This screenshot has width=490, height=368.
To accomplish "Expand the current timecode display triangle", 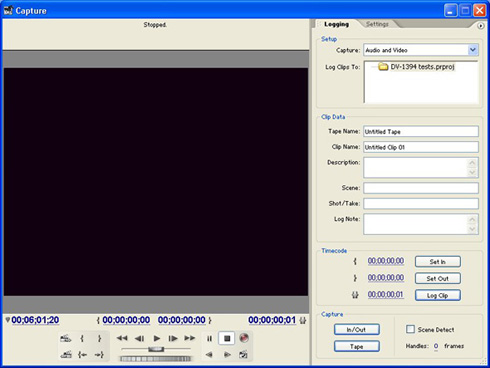I will pyautogui.click(x=7, y=320).
